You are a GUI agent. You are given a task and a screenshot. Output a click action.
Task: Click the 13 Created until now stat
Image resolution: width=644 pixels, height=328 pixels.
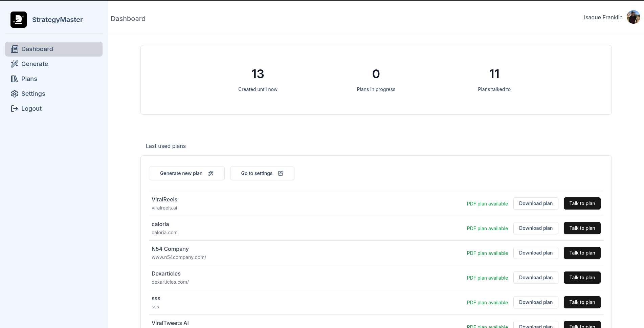258,80
